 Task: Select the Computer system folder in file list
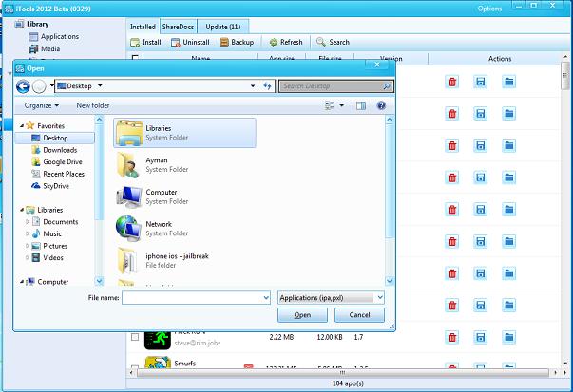click(x=184, y=196)
